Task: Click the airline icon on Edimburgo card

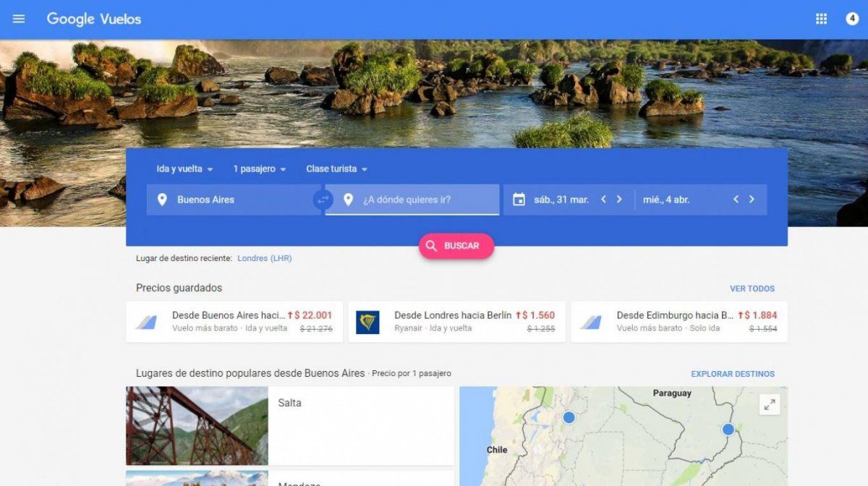Action: coord(591,323)
